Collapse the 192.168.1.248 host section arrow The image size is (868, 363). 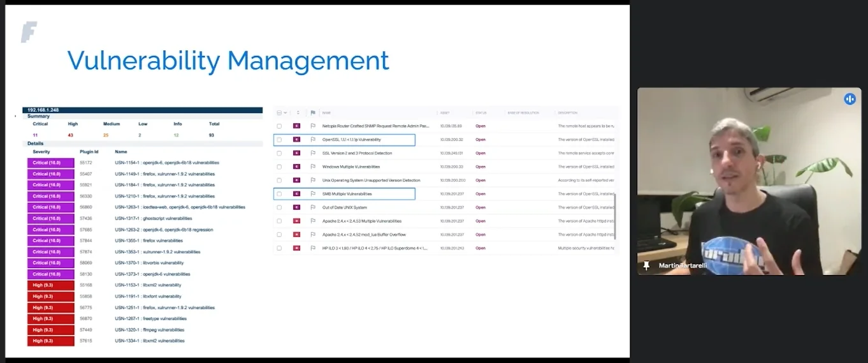point(16,116)
